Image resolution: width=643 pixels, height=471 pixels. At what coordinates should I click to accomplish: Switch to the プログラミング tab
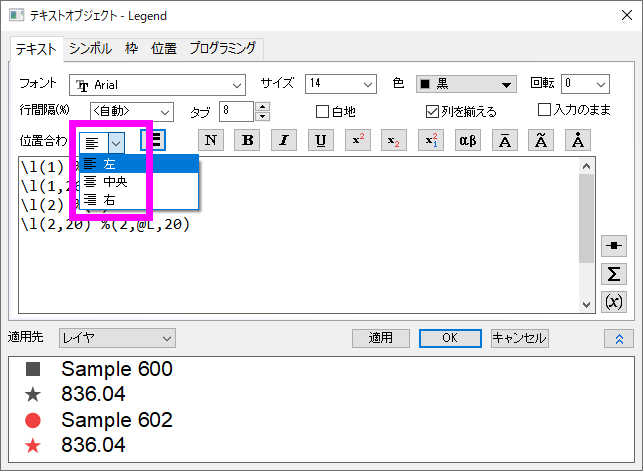tap(223, 48)
